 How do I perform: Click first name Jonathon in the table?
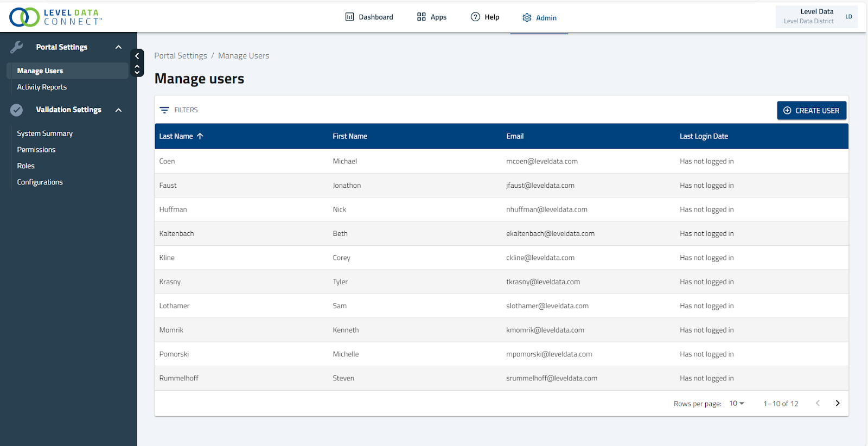[x=347, y=186]
